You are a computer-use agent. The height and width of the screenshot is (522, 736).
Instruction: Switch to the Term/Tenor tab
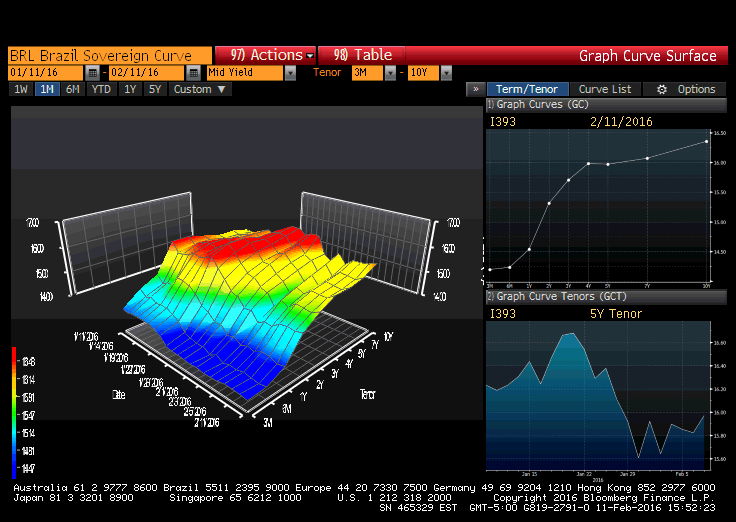click(528, 89)
